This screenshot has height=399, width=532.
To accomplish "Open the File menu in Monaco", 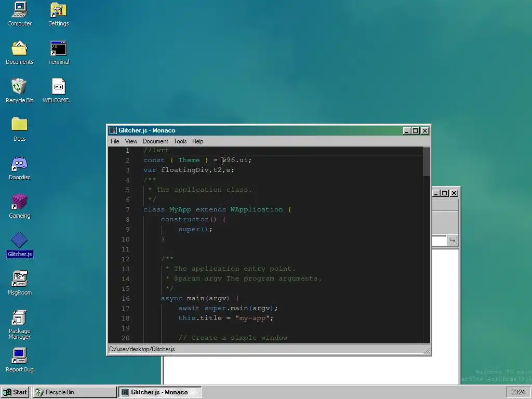I will (115, 141).
